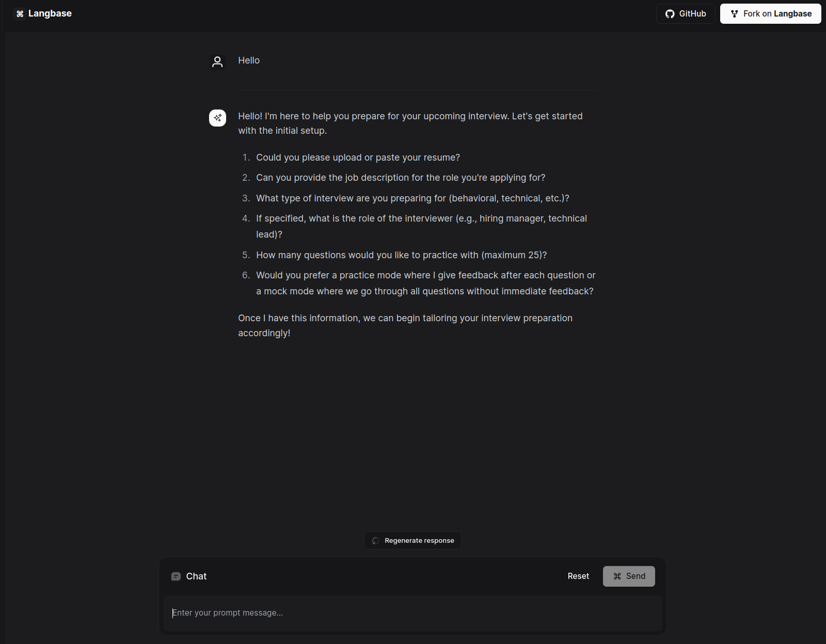Viewport: 826px width, 644px height.
Task: Click the user avatar icon beside Hello
Action: 217,62
